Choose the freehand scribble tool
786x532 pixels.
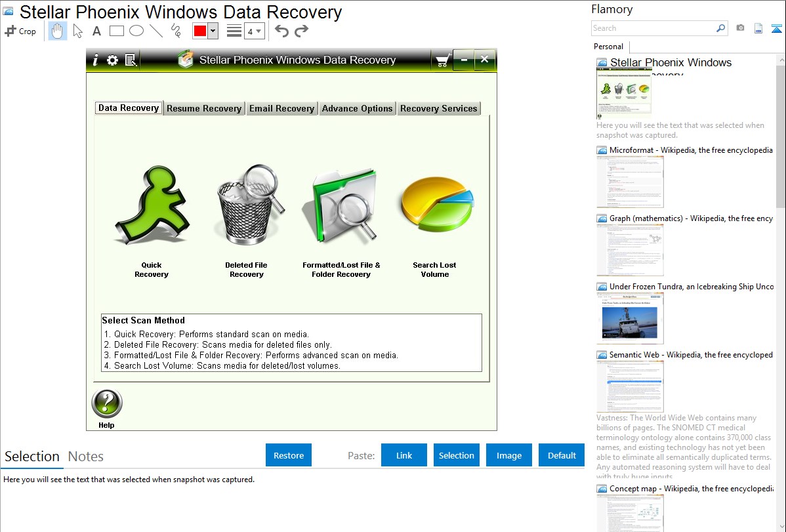pyautogui.click(x=176, y=31)
